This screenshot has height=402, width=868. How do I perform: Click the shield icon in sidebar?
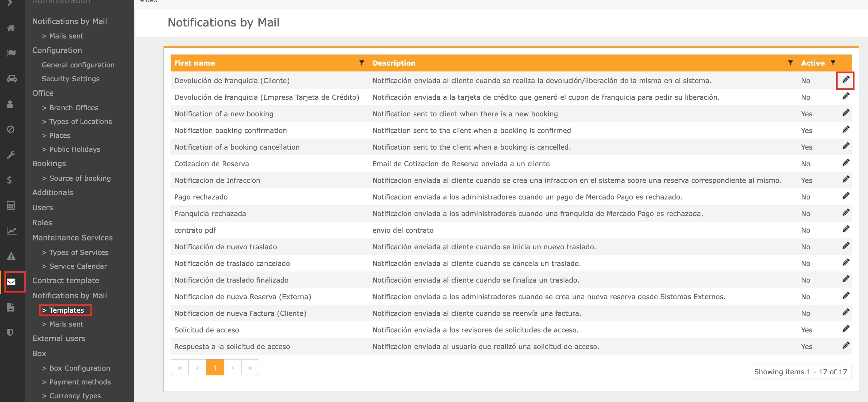pos(10,332)
